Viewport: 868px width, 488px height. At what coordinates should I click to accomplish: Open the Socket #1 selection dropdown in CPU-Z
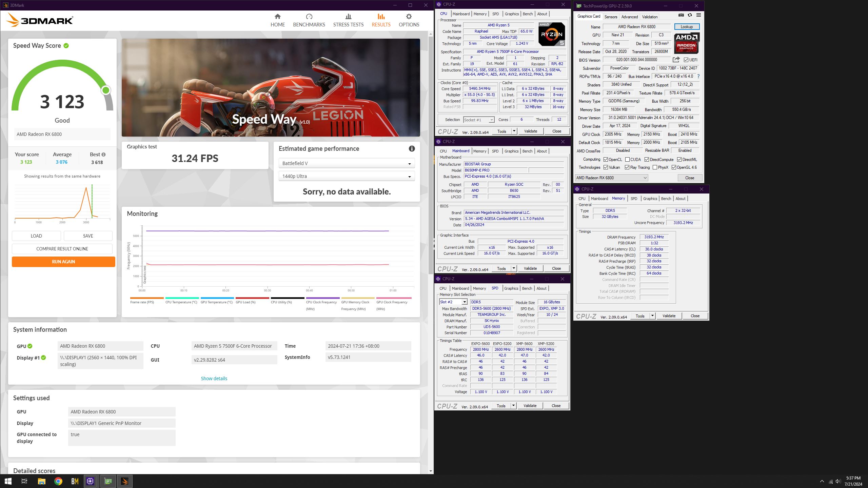pyautogui.click(x=479, y=120)
